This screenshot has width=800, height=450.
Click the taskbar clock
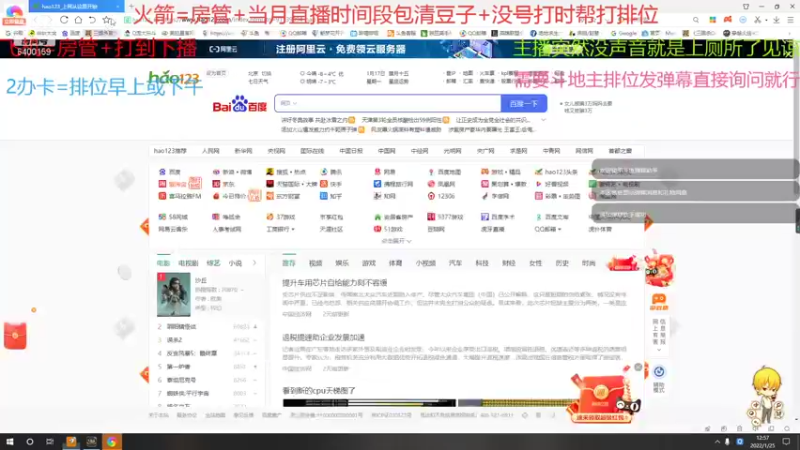click(763, 442)
